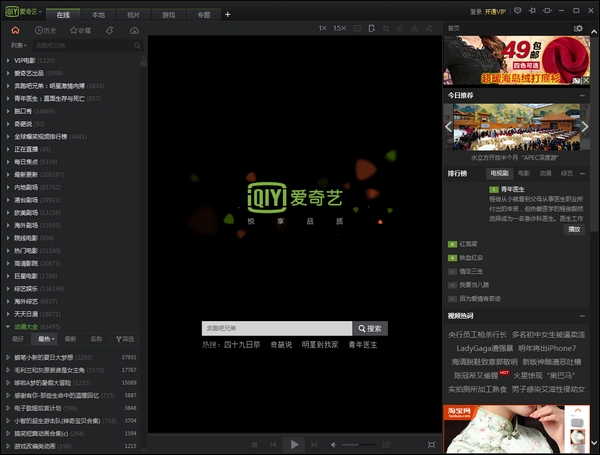This screenshot has width=600, height=455.
Task: Switch to the 在线 tab
Action: click(x=63, y=15)
